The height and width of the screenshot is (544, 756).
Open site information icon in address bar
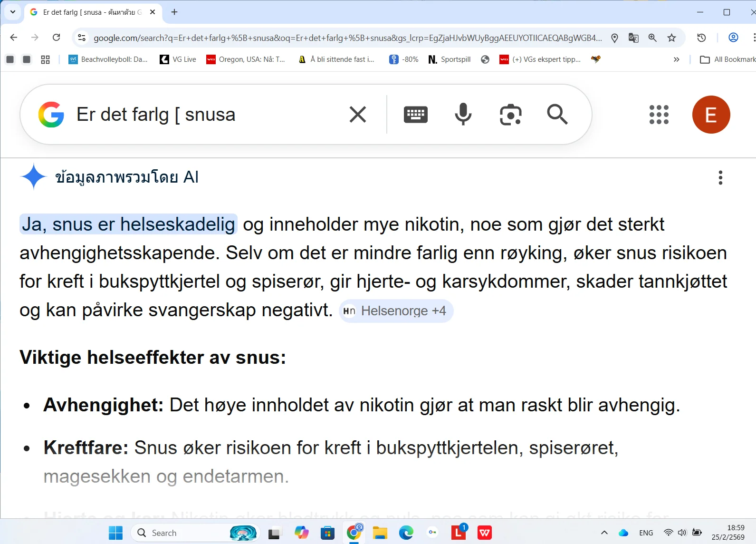(x=82, y=38)
